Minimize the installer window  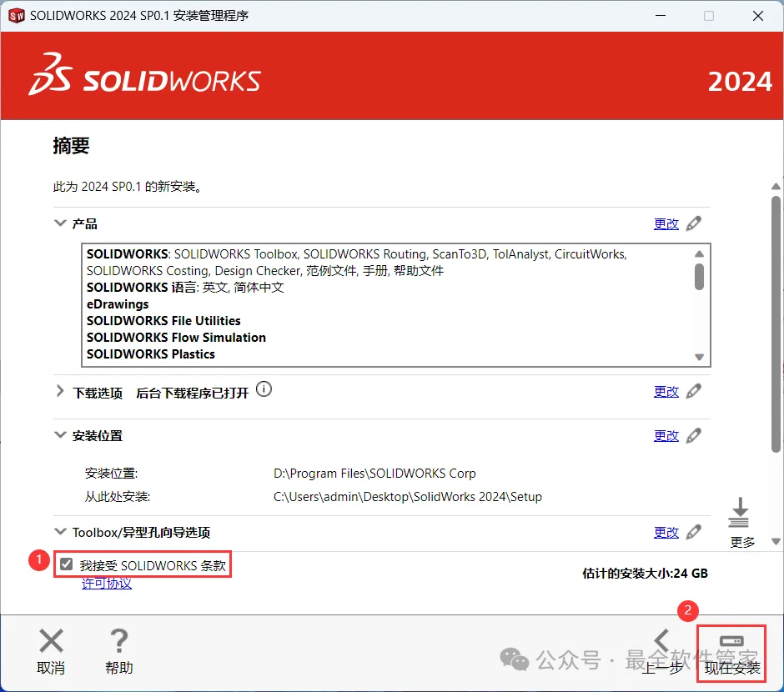click(x=661, y=16)
